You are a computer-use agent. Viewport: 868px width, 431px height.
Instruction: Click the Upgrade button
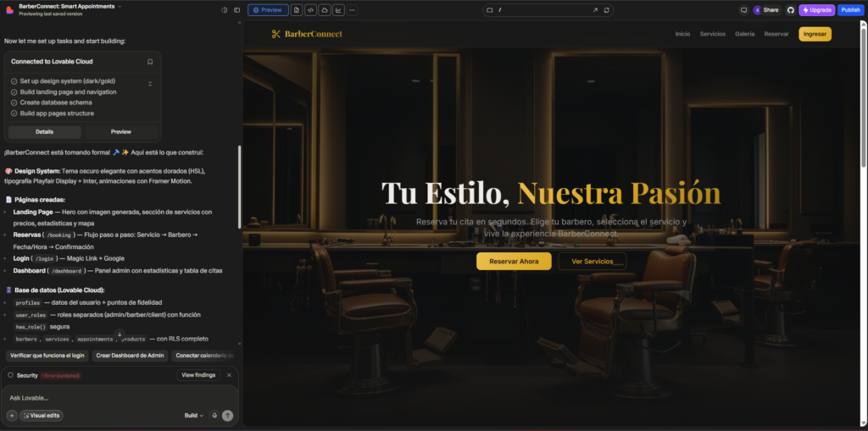click(816, 10)
